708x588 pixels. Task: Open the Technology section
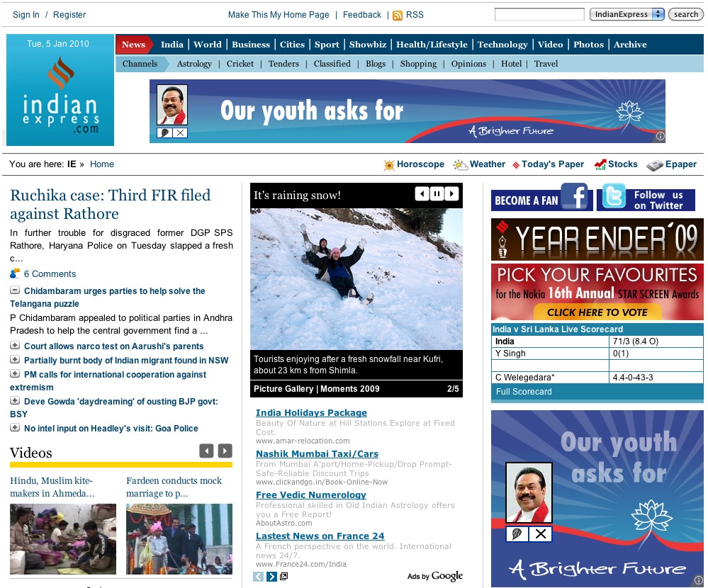(x=502, y=45)
